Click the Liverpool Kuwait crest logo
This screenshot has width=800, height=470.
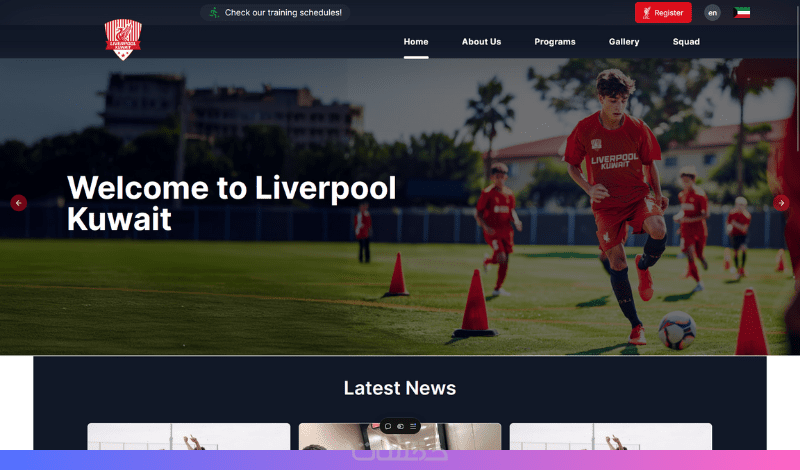tap(123, 39)
